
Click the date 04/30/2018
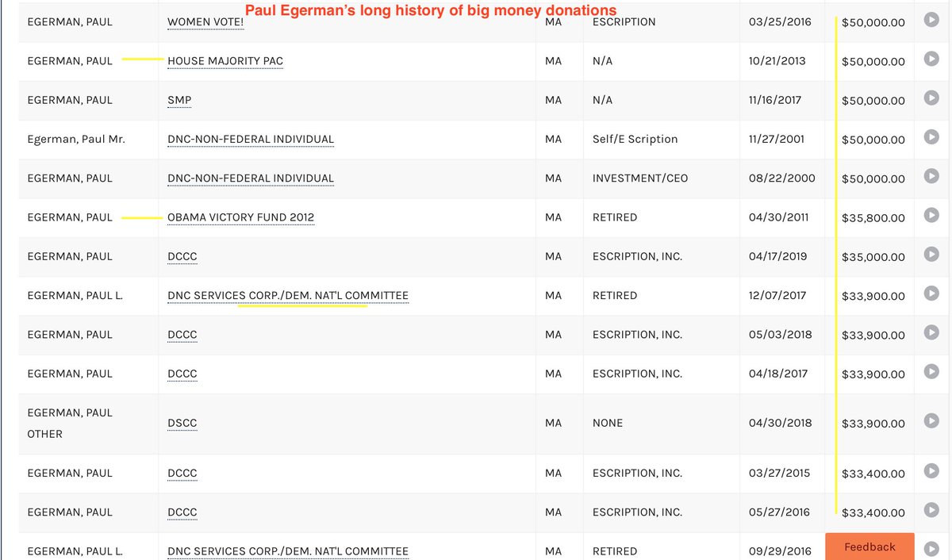pyautogui.click(x=780, y=423)
